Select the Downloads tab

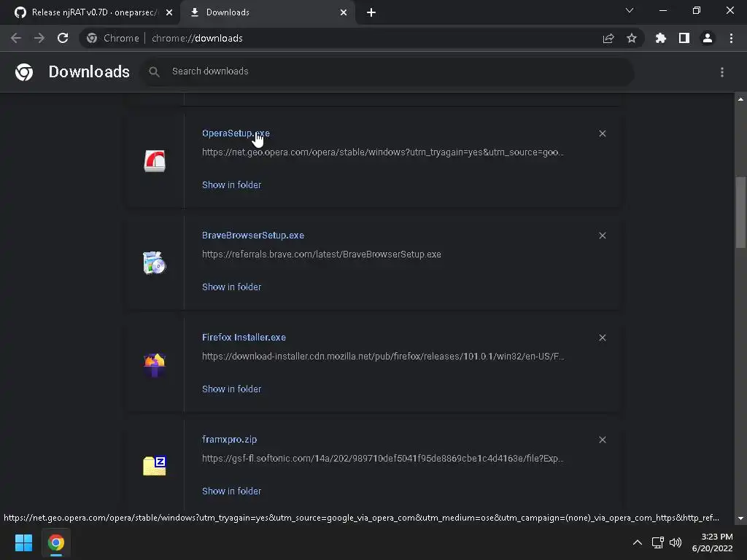(268, 12)
